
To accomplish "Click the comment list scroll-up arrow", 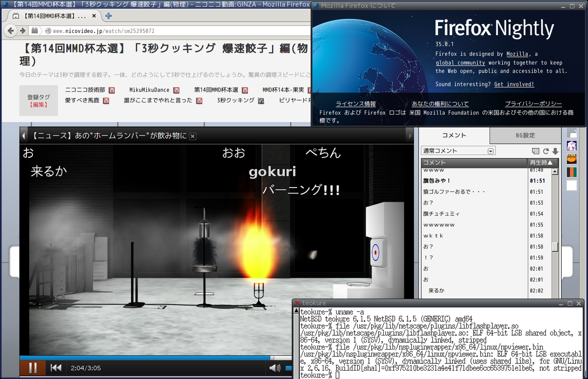I will [x=555, y=171].
